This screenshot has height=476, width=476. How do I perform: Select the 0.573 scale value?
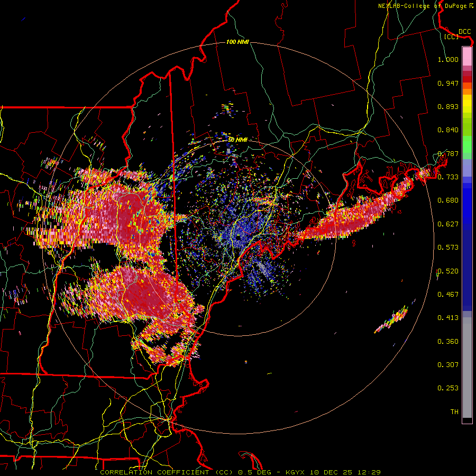(x=448, y=248)
